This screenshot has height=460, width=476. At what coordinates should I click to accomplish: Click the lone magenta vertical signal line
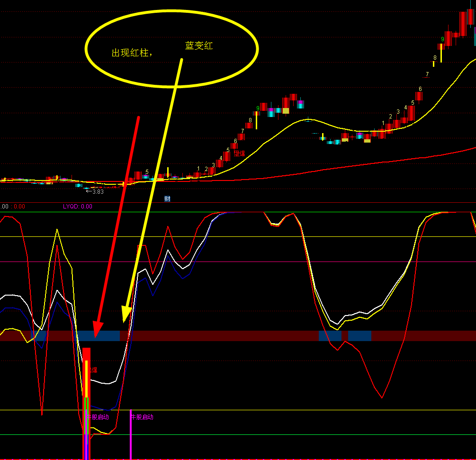[x=131, y=434]
